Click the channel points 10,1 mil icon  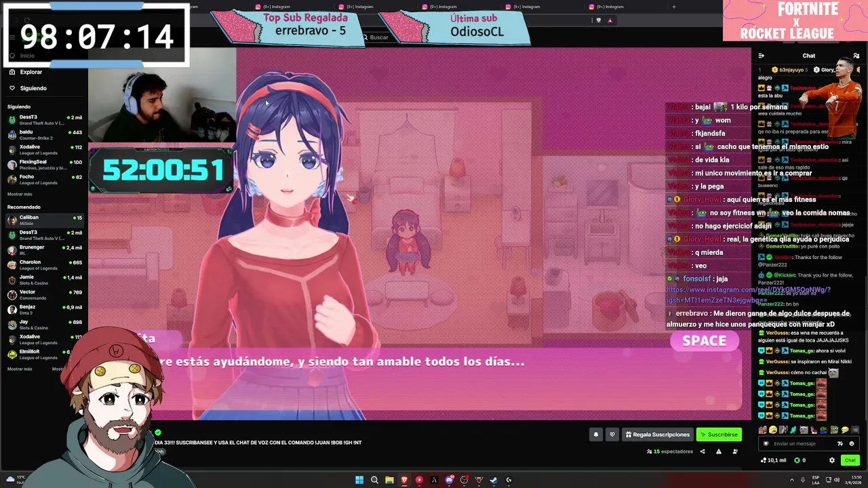[763, 460]
